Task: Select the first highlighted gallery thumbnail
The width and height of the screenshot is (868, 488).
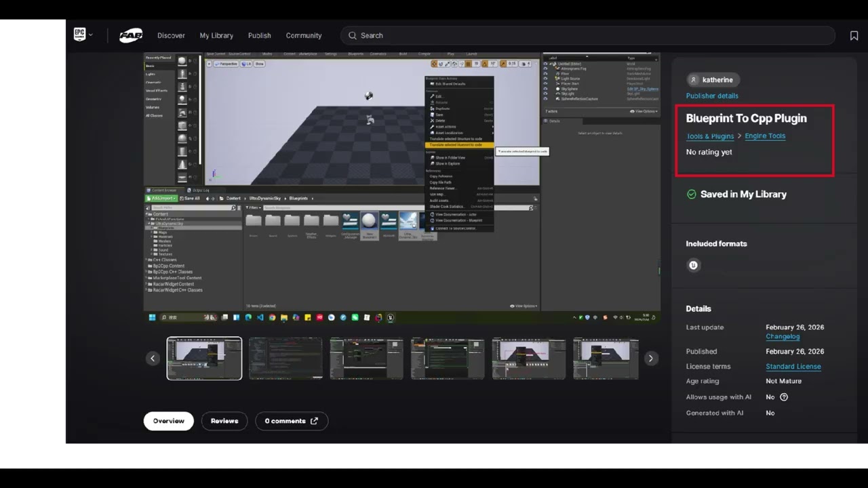Action: click(x=204, y=359)
